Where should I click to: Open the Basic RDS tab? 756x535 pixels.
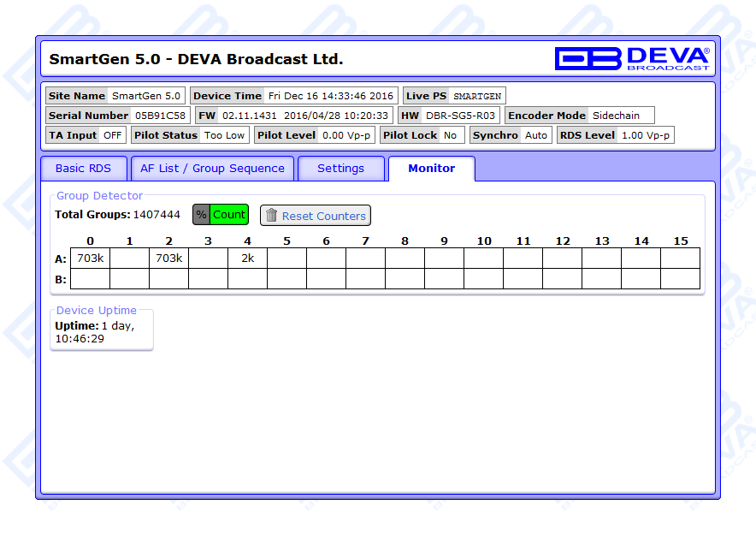tap(83, 169)
